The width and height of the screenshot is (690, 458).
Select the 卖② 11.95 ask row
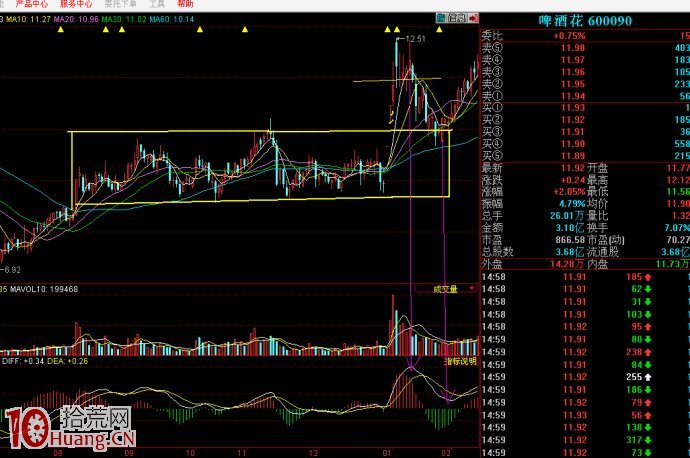click(585, 84)
